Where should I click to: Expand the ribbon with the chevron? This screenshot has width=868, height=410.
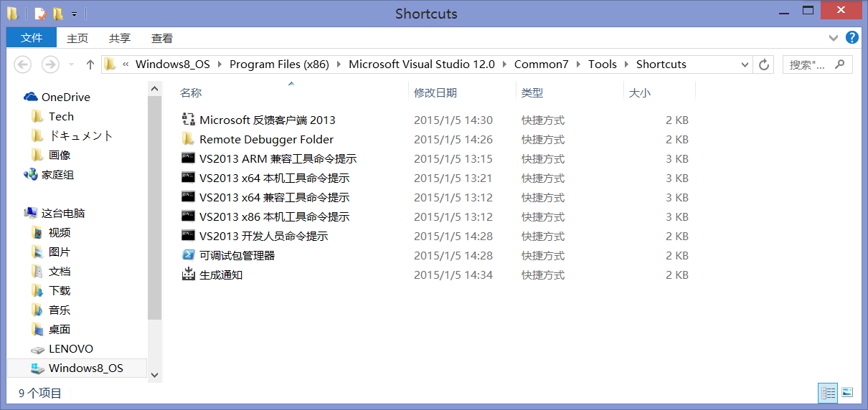tap(833, 38)
